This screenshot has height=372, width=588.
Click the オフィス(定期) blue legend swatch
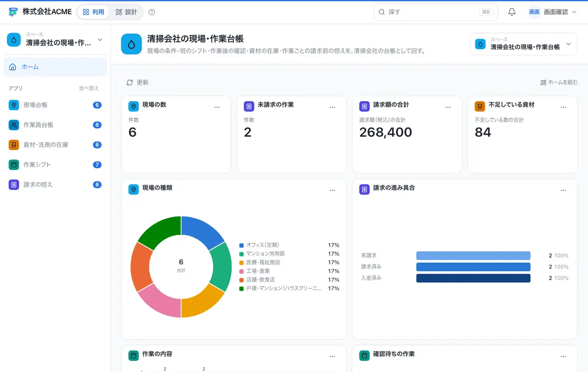tap(241, 245)
